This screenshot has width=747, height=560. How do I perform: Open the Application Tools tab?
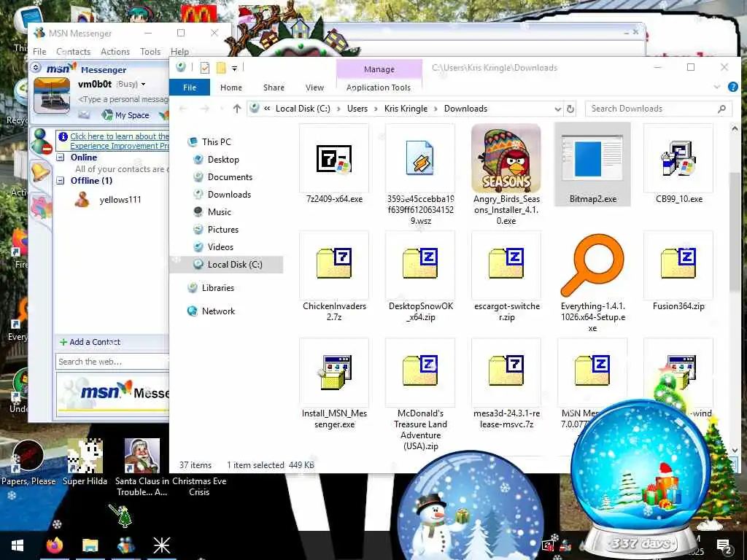[x=379, y=87]
